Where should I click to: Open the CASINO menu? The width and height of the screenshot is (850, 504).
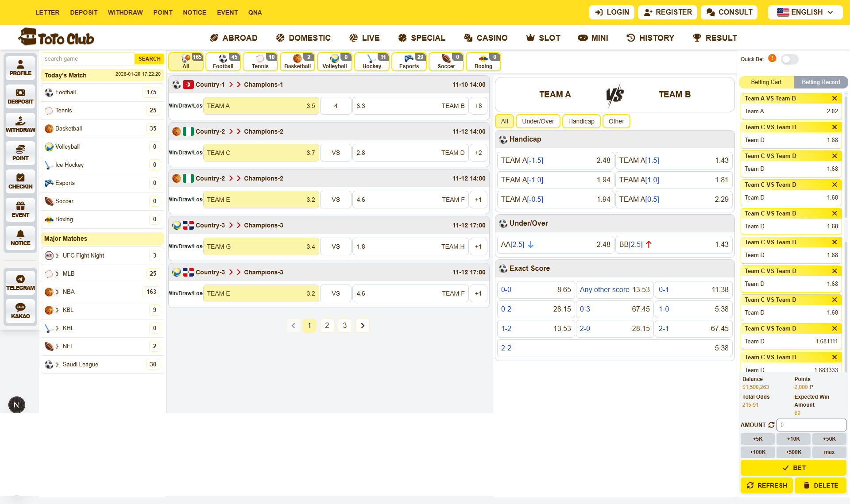tap(486, 38)
